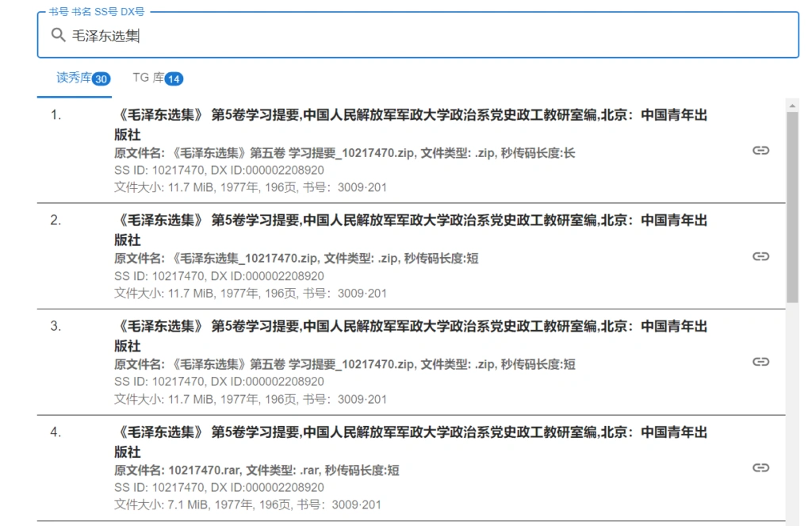Click the link icon for result 2

760,256
